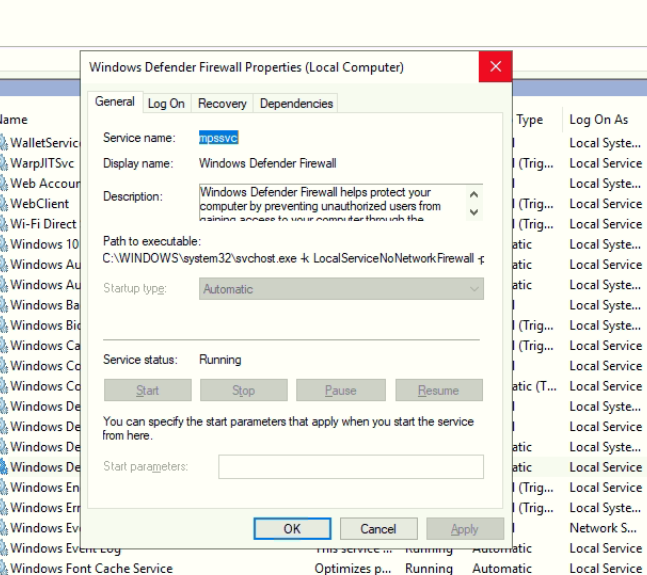Select the WebClient service name
Image resolution: width=647 pixels, height=575 pixels.
[x=40, y=204]
